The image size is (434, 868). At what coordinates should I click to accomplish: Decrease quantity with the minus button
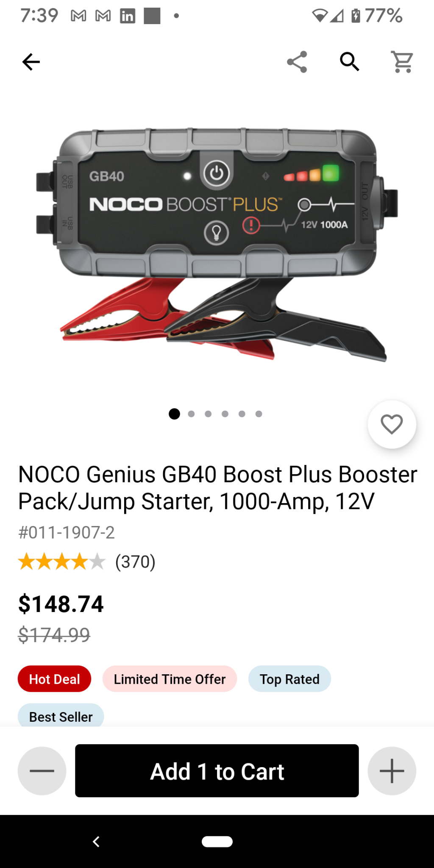(42, 771)
